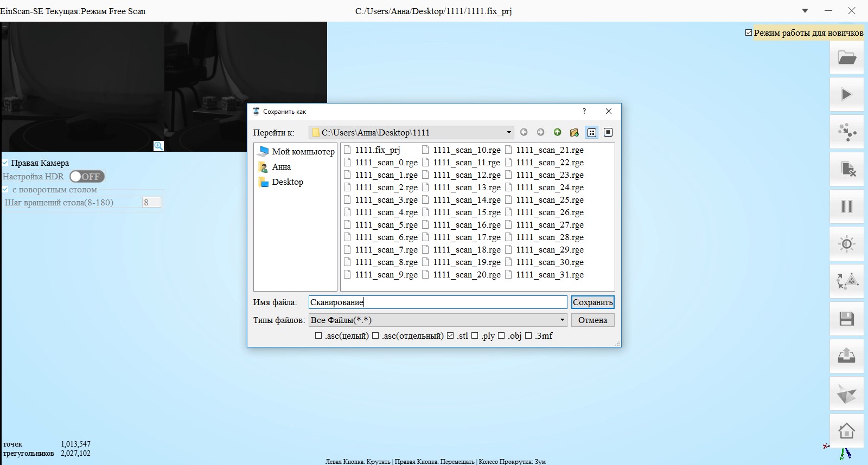Click the delete scan data icon
Viewport: 868px width, 465px height.
(x=846, y=169)
